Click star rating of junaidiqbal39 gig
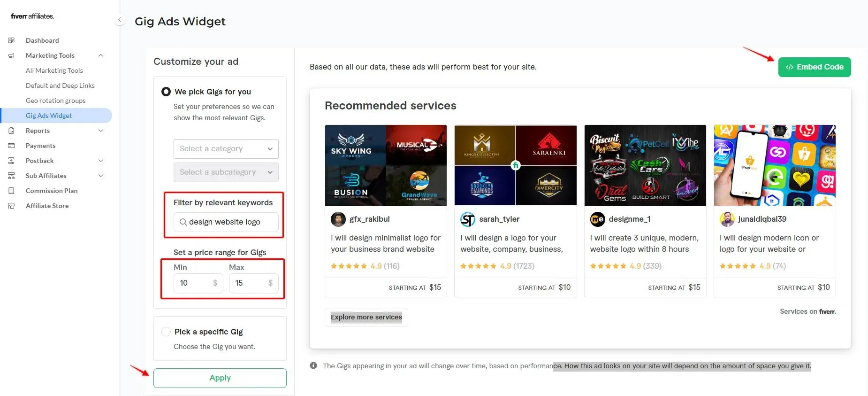This screenshot has width=868, height=396. pyautogui.click(x=738, y=266)
